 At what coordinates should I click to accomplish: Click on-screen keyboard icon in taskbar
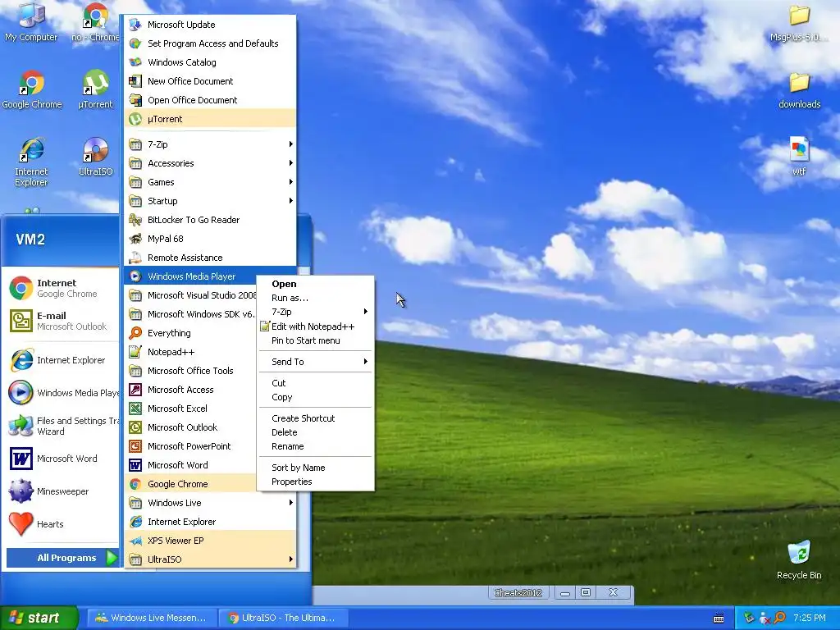719,619
